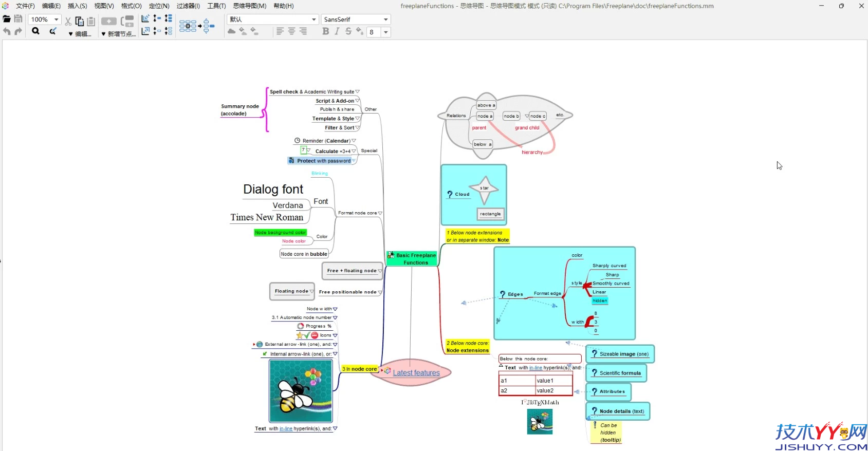Click the save map icon
Screen dimensions: 868x451
18,20
